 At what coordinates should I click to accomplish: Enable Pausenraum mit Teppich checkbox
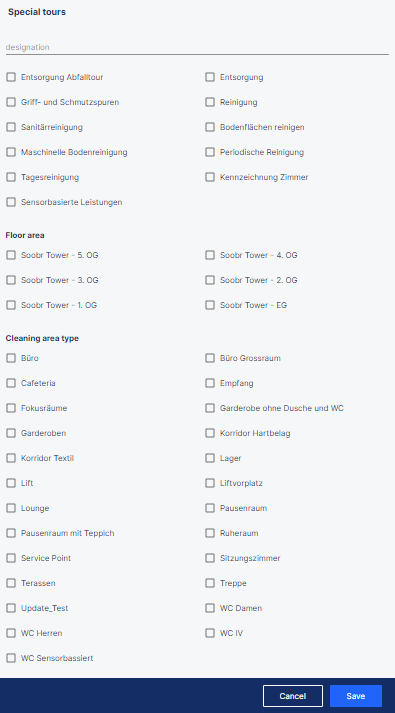[11, 533]
